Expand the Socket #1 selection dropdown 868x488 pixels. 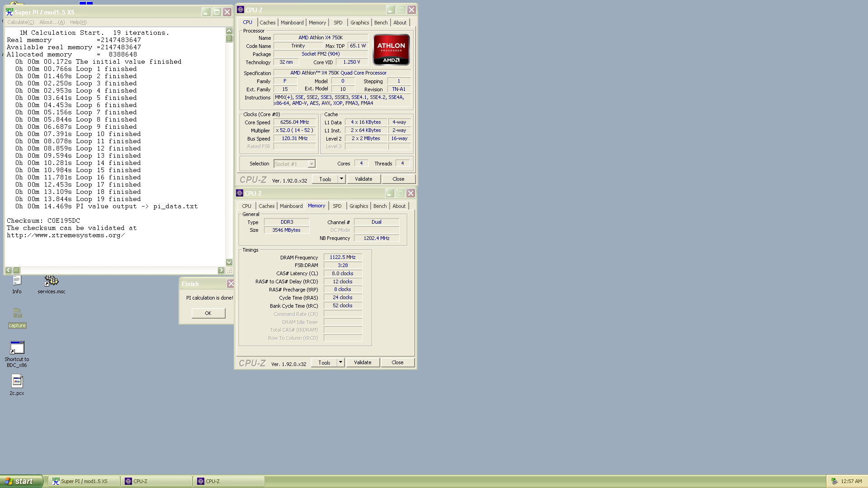tap(311, 164)
